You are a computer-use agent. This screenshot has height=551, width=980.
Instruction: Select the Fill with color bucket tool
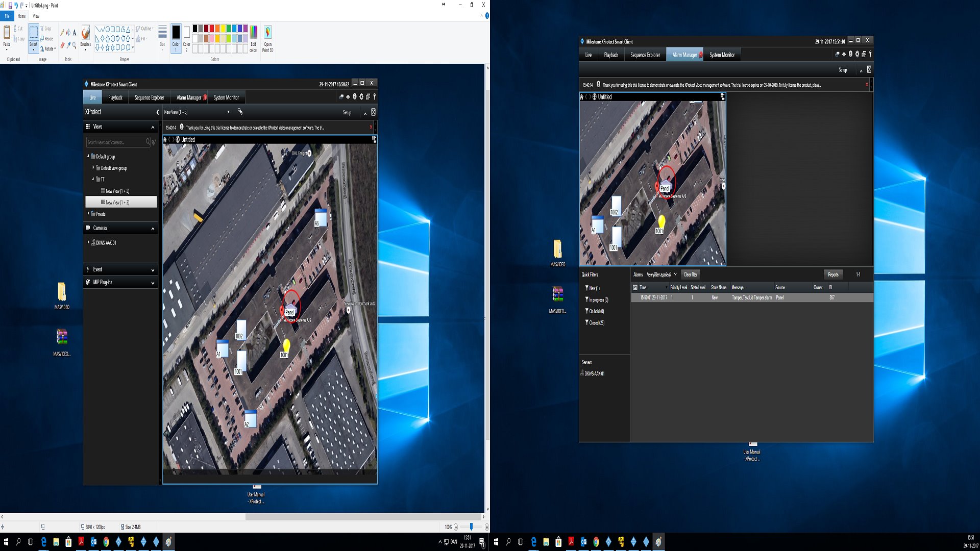tap(68, 32)
